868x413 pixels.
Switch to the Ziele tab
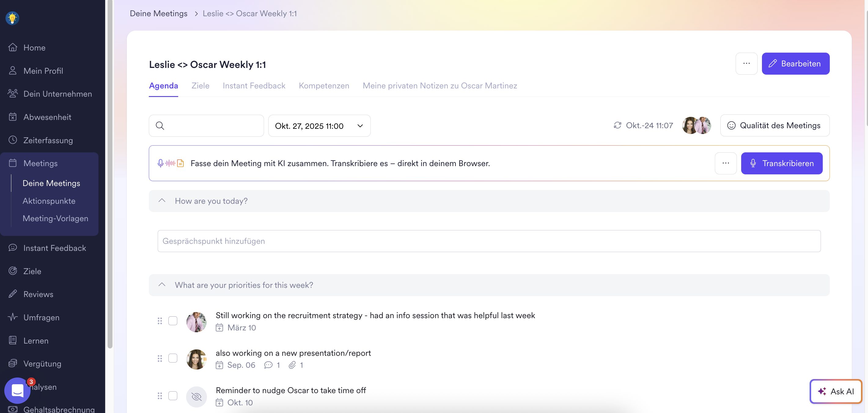pyautogui.click(x=200, y=86)
